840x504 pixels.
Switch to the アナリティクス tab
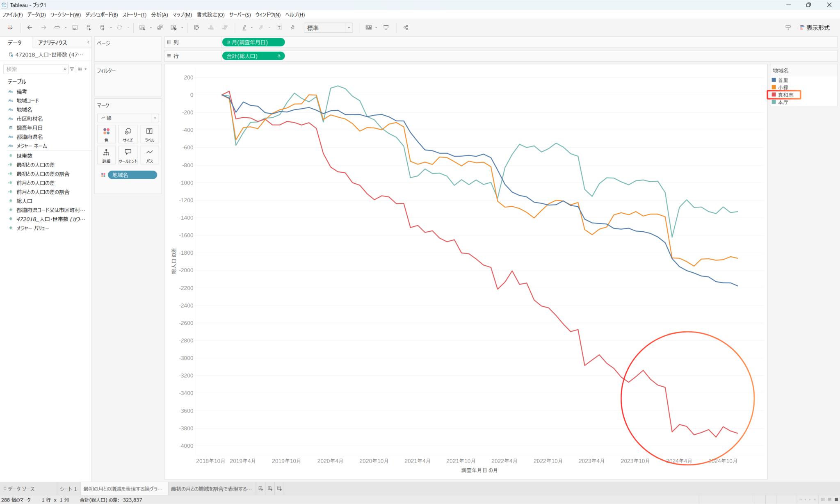tap(52, 43)
